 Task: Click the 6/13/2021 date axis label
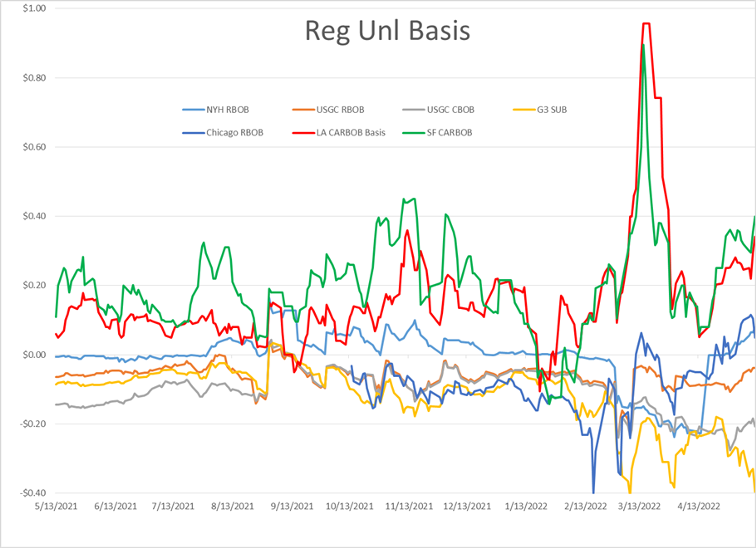[x=115, y=506]
